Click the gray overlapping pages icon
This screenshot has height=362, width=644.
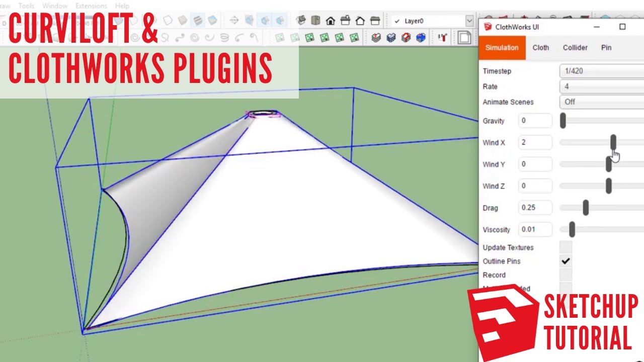pyautogui.click(x=464, y=37)
